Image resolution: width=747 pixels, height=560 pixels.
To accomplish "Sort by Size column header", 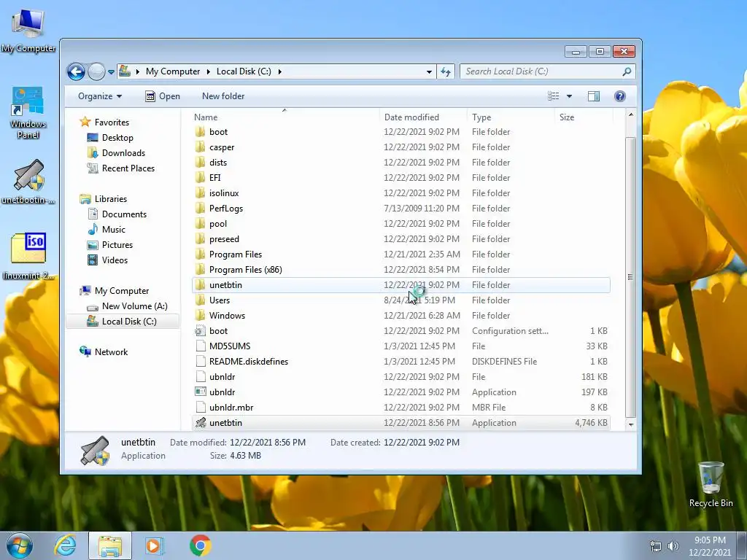I will click(x=566, y=117).
